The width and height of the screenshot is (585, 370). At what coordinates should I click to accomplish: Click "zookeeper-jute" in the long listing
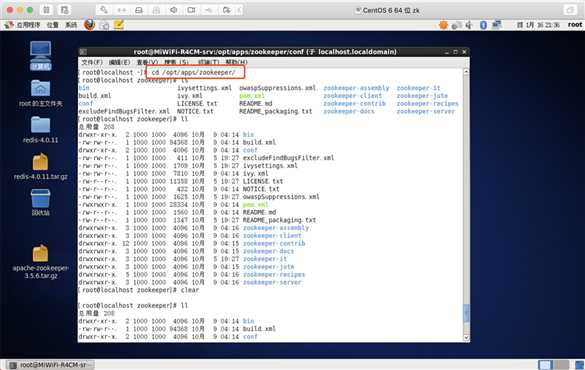[x=268, y=267]
